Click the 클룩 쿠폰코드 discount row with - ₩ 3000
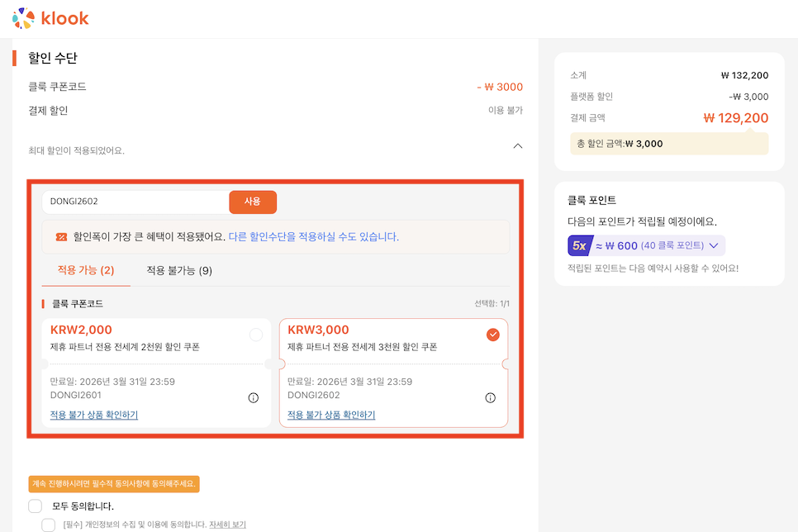This screenshot has width=798, height=532. (x=275, y=87)
